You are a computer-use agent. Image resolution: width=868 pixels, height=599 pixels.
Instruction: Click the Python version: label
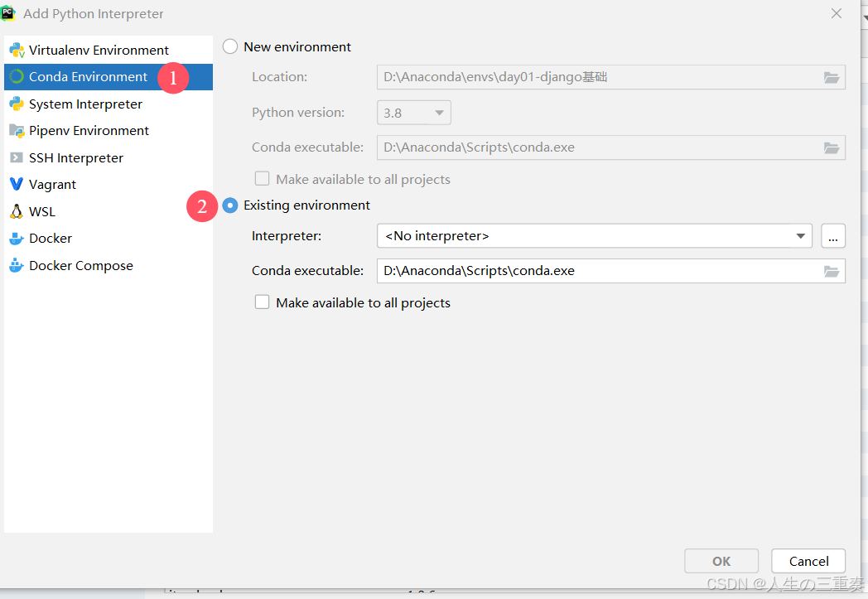click(298, 113)
